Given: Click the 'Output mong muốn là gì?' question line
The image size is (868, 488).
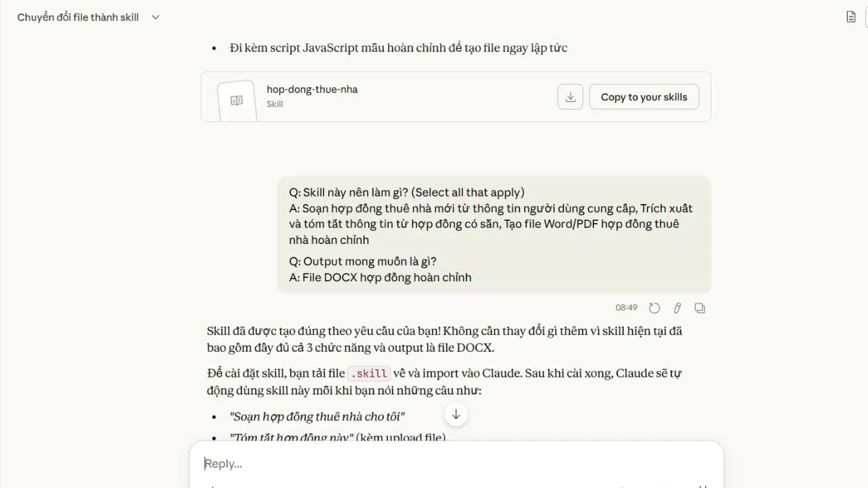Looking at the screenshot, I should (363, 262).
